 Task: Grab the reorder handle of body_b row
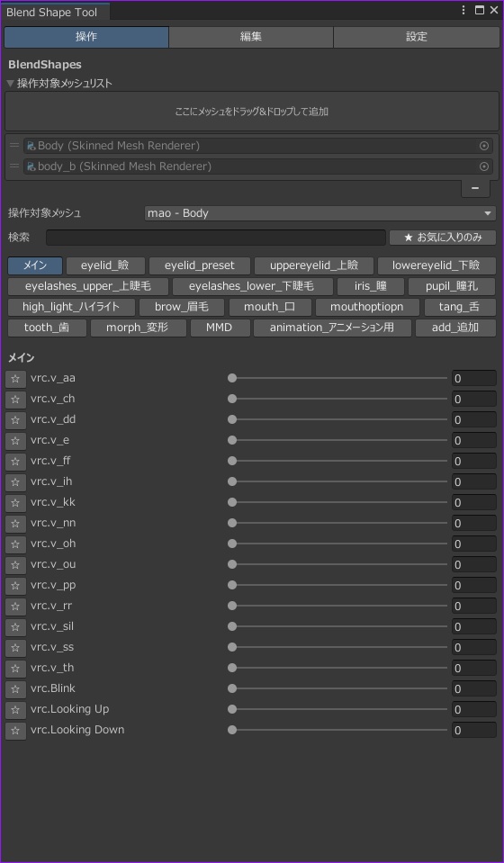pyautogui.click(x=14, y=166)
